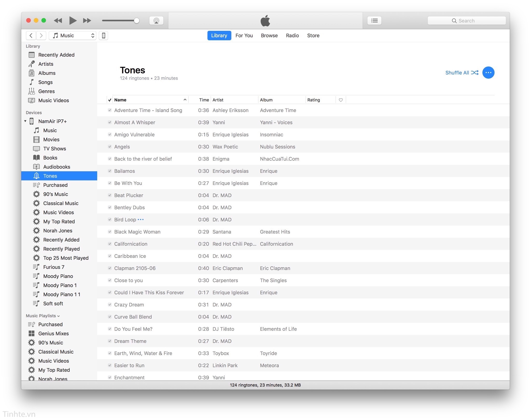Viewport: 531px width, 420px height.
Task: Toggle the Bailamos checkbox
Action: (110, 171)
